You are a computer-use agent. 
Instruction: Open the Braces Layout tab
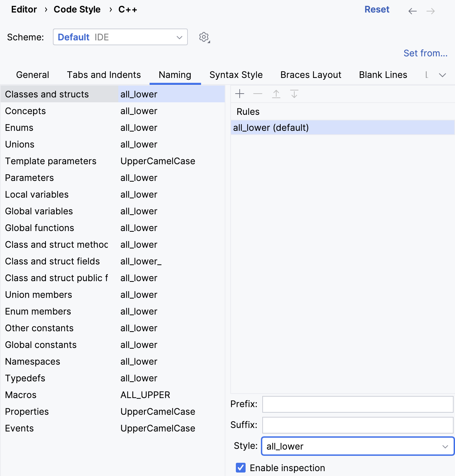[311, 75]
